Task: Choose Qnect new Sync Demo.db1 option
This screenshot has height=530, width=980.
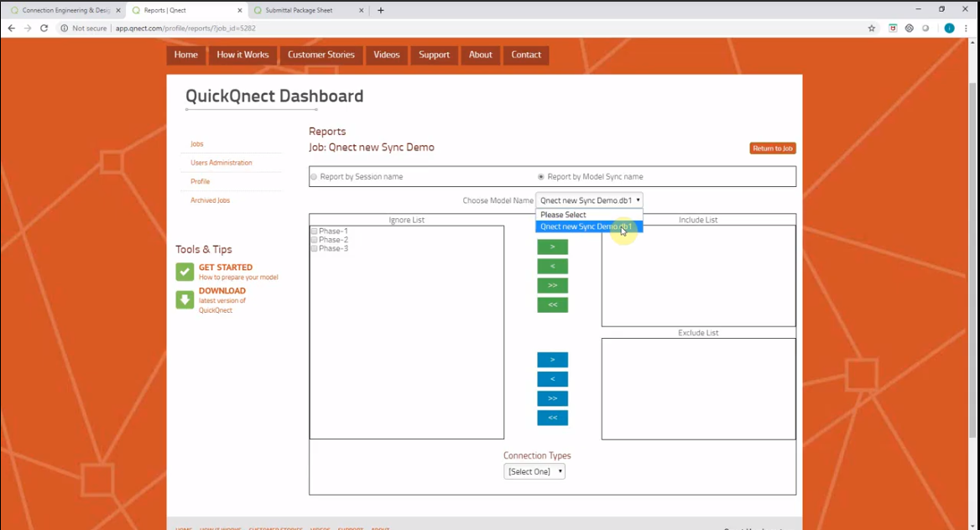Action: click(589, 226)
